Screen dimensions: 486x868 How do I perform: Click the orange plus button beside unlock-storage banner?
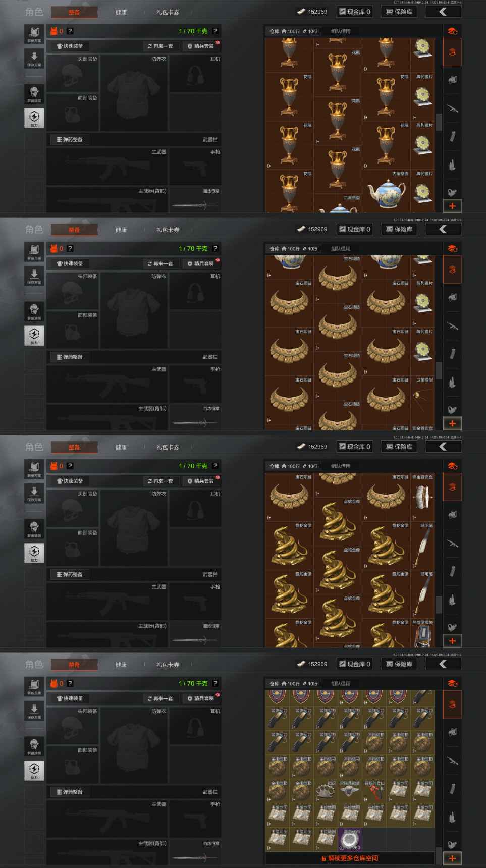(452, 858)
